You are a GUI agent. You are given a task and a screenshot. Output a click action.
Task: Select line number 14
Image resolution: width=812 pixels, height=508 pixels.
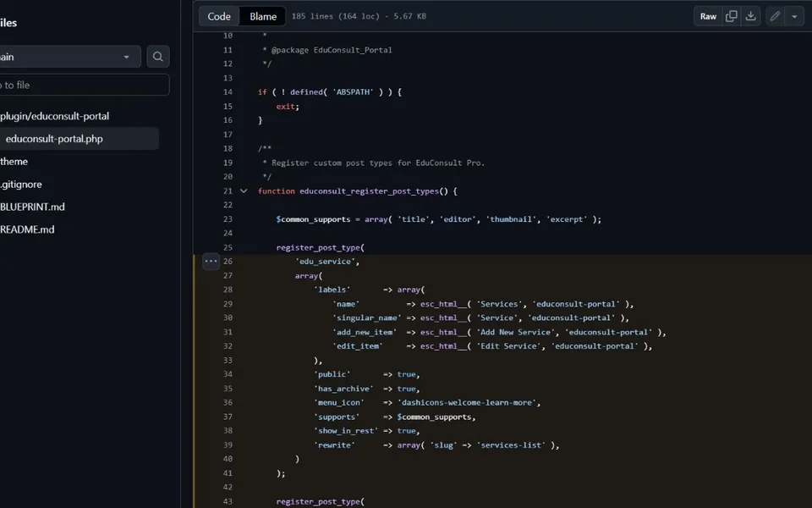click(x=228, y=92)
